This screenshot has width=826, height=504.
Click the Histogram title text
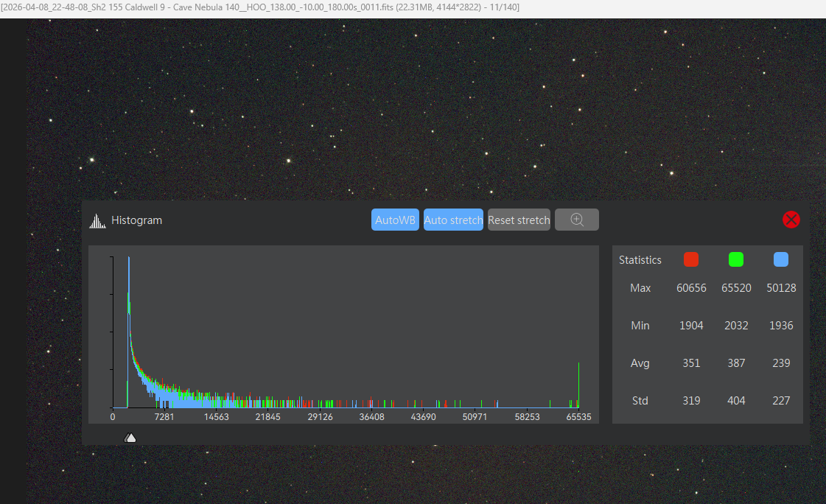(x=136, y=220)
